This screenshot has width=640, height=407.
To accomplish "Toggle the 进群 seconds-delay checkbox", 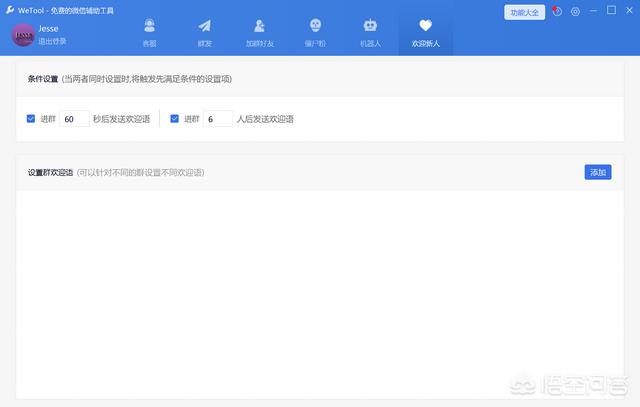I will click(31, 119).
